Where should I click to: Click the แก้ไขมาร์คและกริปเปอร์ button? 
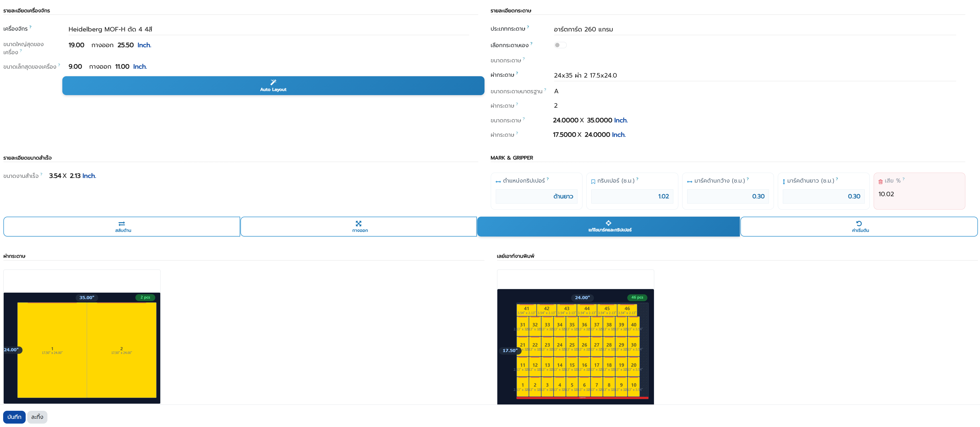point(608,226)
